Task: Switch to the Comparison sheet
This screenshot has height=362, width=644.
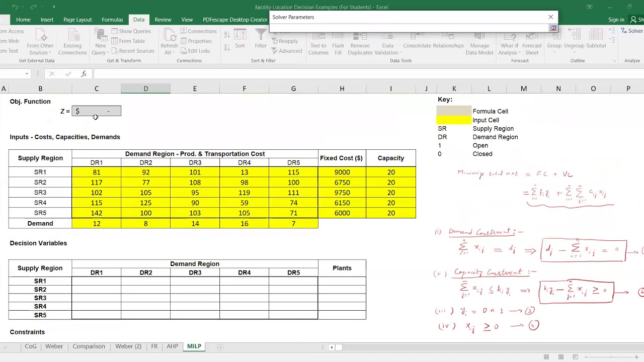Action: 89,346
